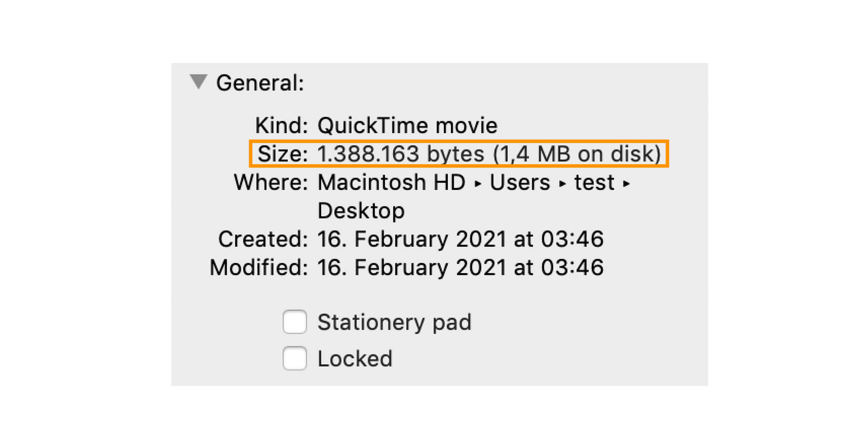Click the Created field label
868x445 pixels.
[263, 239]
